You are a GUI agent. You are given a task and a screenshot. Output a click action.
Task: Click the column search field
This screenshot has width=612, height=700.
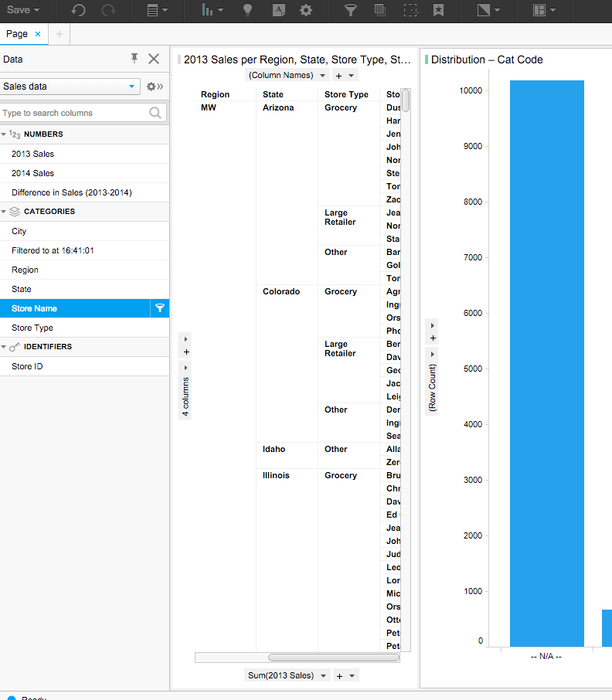(74, 113)
